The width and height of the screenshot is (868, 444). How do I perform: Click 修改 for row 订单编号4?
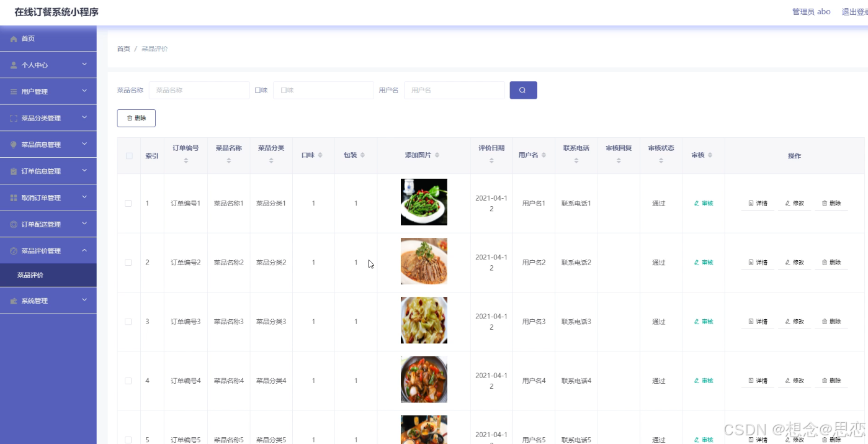tap(794, 381)
